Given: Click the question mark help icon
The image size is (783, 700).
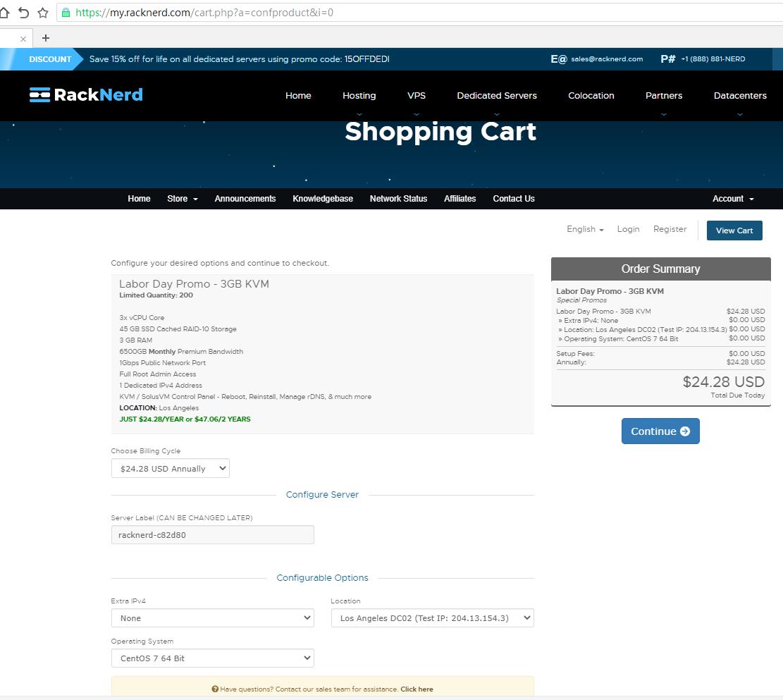Looking at the screenshot, I should pyautogui.click(x=215, y=689).
